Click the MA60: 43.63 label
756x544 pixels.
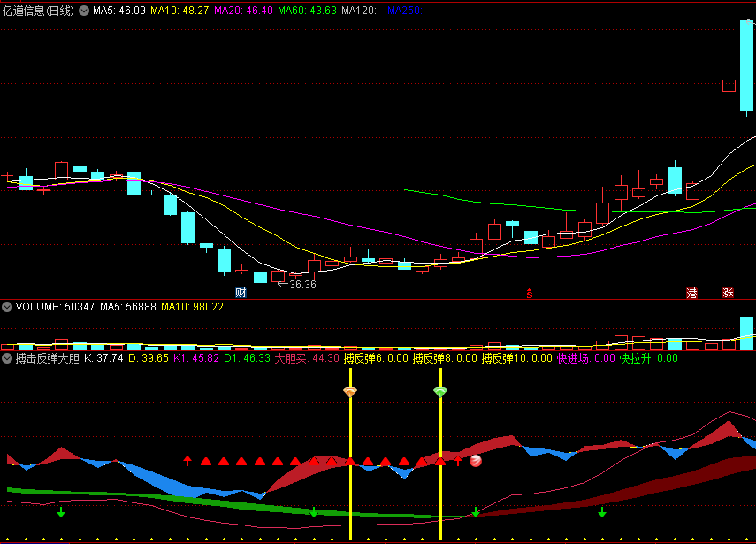(307, 11)
